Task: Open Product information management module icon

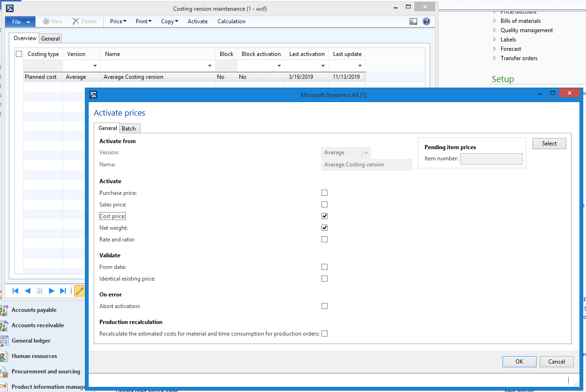Action: pyautogui.click(x=4, y=386)
